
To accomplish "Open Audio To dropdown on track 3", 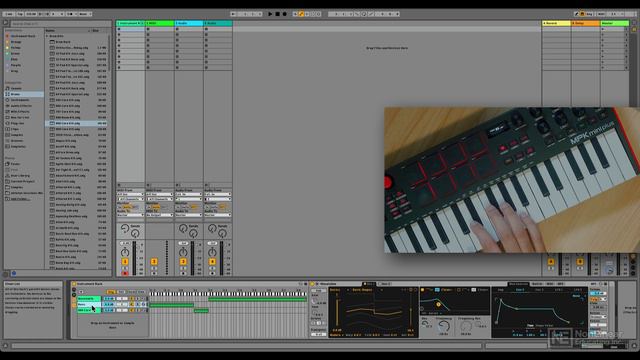I will coord(189,215).
